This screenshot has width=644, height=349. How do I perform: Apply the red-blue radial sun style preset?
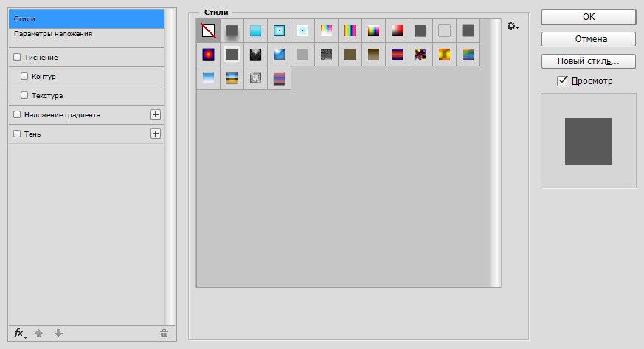(x=208, y=54)
